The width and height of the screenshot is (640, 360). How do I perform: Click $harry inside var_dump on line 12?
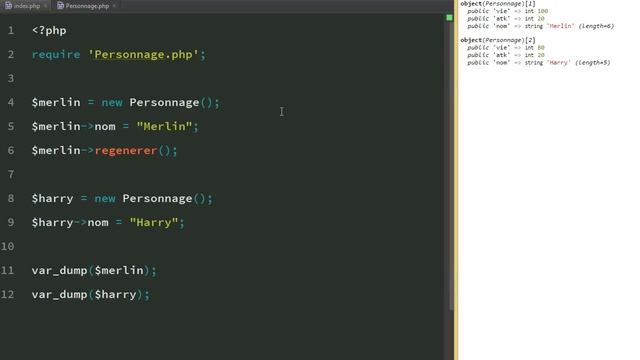116,295
